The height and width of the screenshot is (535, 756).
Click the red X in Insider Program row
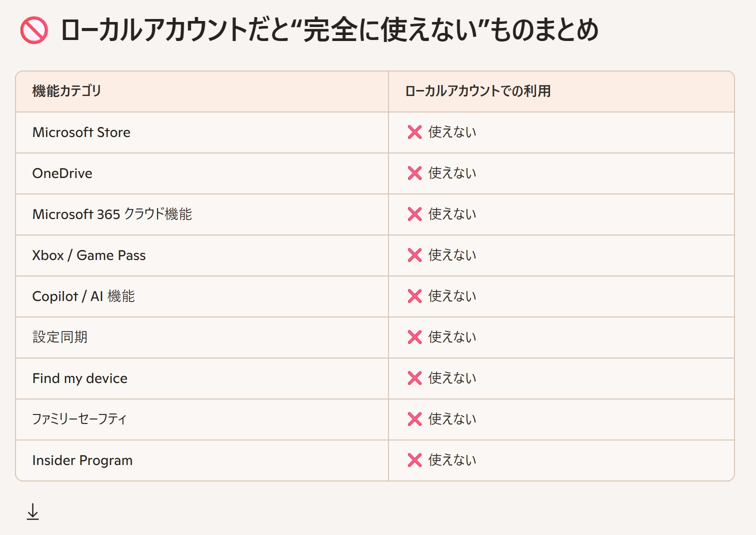point(415,460)
